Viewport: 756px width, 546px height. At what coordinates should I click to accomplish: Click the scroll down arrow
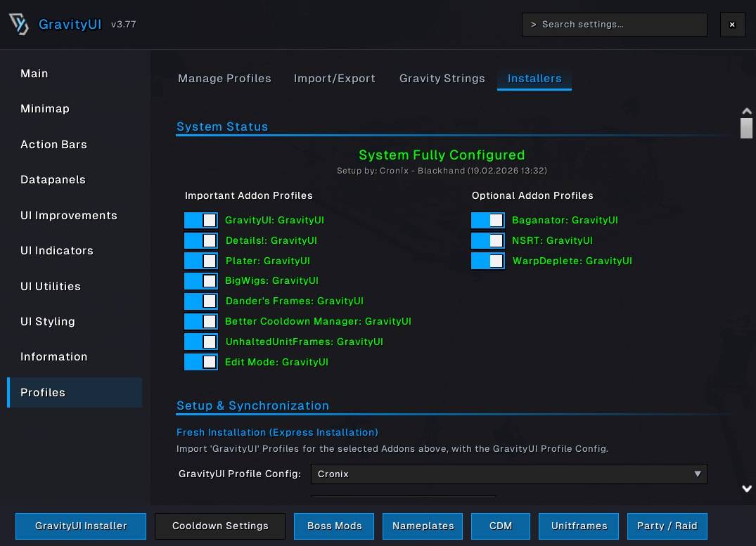[747, 488]
